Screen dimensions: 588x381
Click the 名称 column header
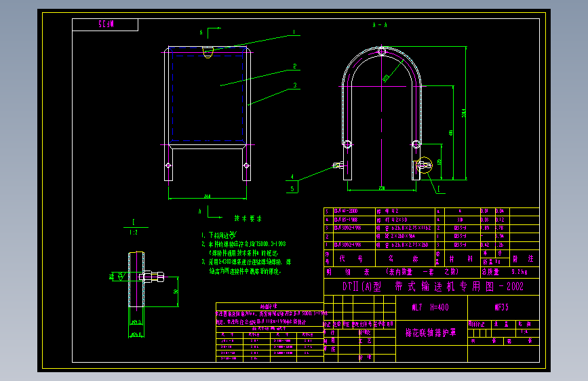coord(403,258)
